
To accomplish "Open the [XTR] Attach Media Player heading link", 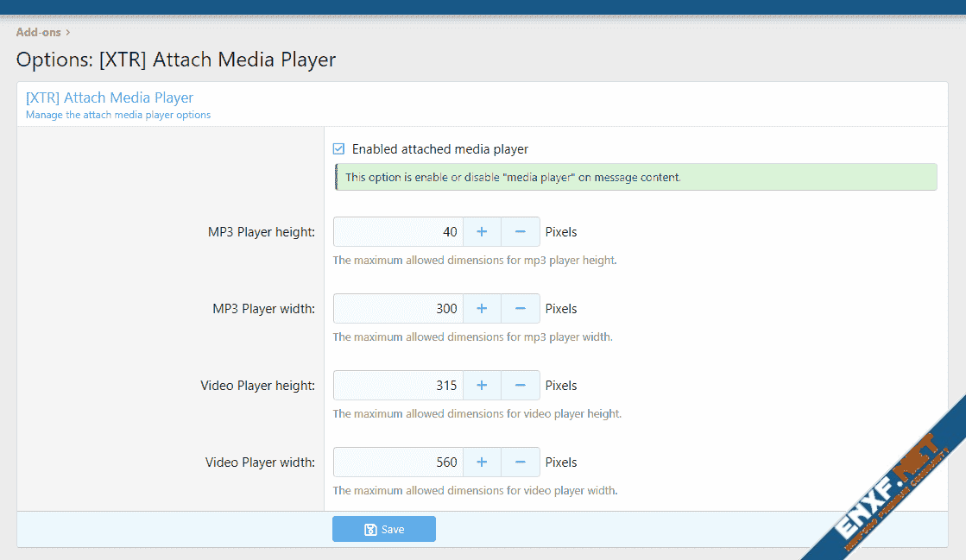I will coord(110,98).
